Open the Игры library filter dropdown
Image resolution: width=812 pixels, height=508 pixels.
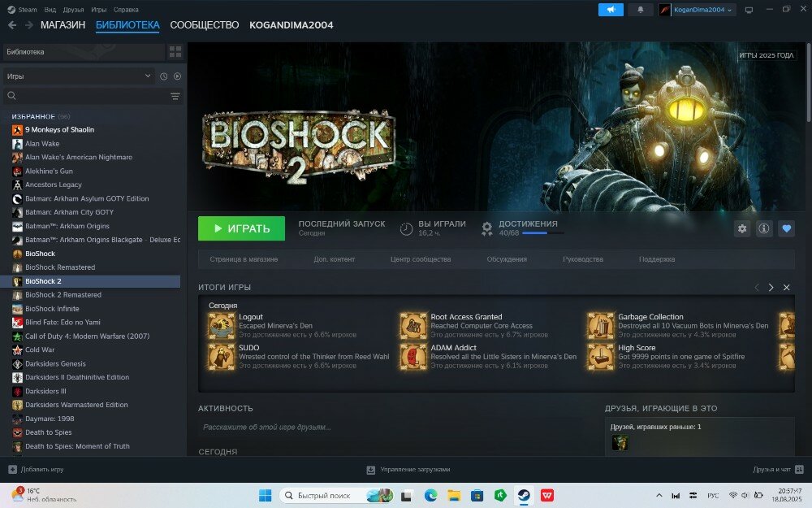(79, 76)
